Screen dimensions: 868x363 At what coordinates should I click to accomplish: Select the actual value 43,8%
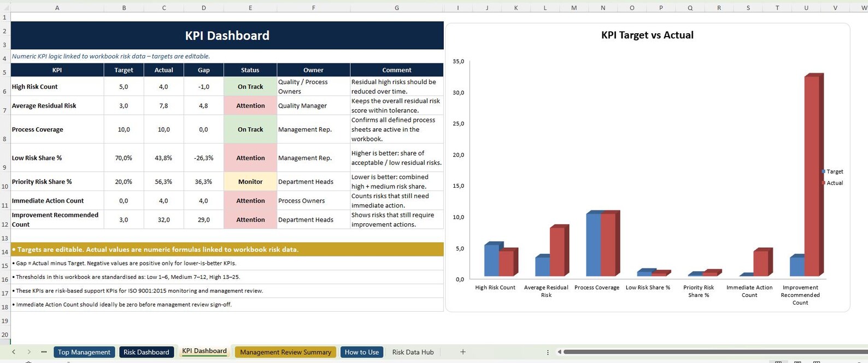(163, 158)
